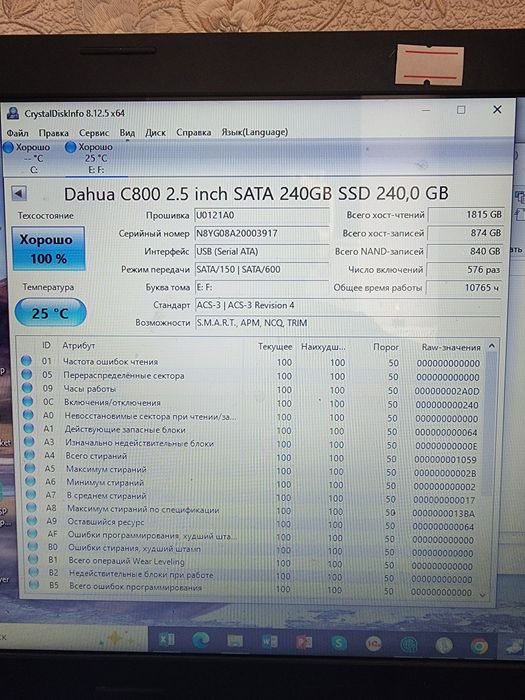
Task: Open Skype from the taskbar
Action: (x=339, y=643)
